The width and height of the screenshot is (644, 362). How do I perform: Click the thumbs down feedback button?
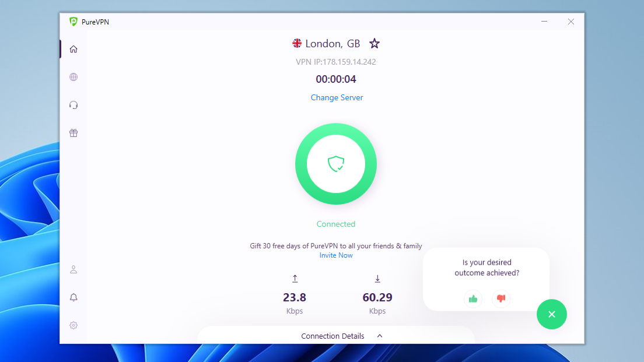(x=501, y=298)
